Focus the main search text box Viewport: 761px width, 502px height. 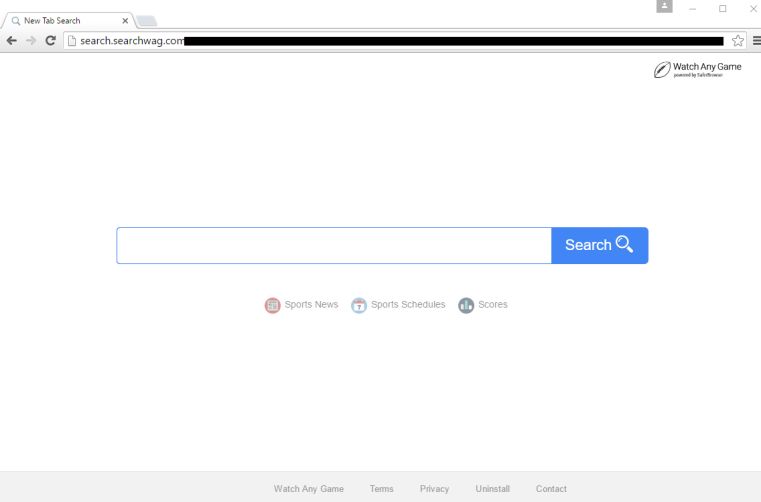tap(334, 246)
